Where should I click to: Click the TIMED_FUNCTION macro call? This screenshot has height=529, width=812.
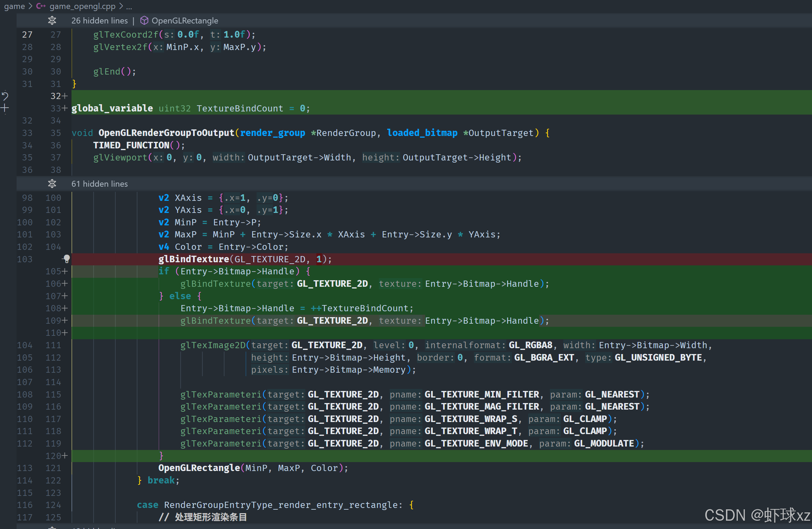point(131,145)
